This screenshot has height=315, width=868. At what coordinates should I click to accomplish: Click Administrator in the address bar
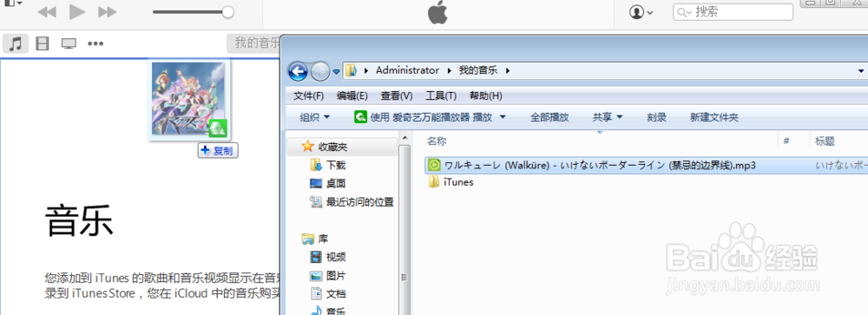pyautogui.click(x=407, y=70)
